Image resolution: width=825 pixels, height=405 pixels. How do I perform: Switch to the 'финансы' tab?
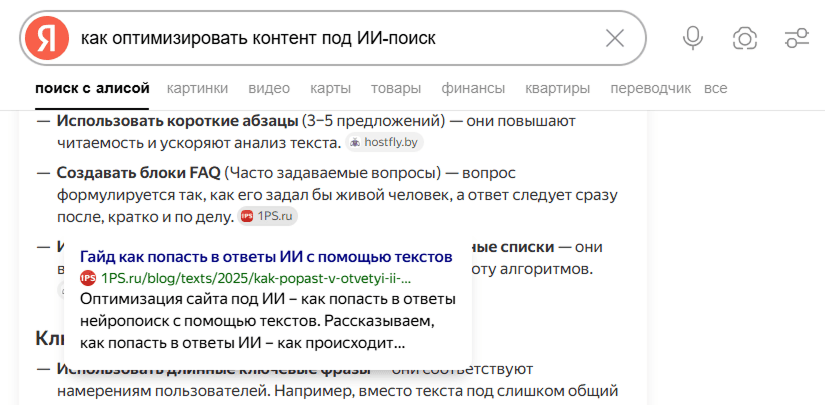pos(473,88)
